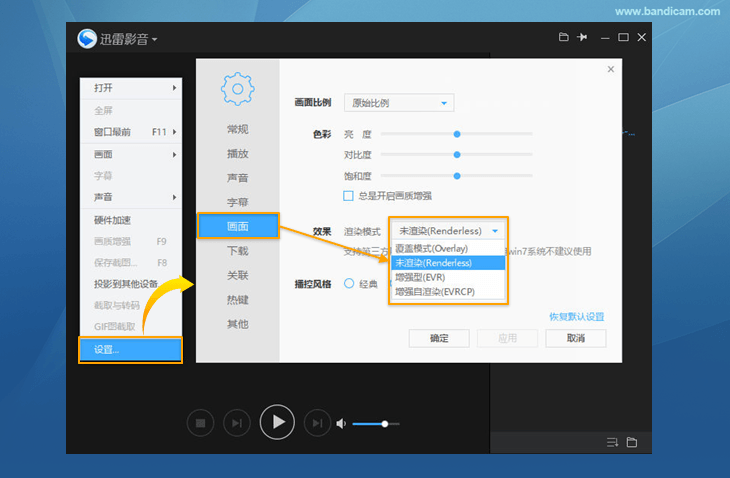Open the 声音 context menu entry
730x478 pixels.
click(131, 197)
